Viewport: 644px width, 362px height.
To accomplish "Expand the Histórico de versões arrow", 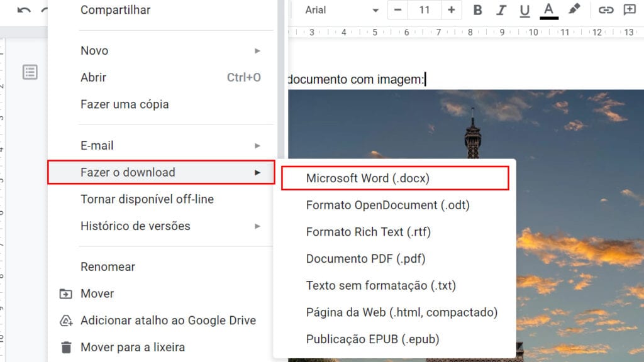I will point(257,226).
